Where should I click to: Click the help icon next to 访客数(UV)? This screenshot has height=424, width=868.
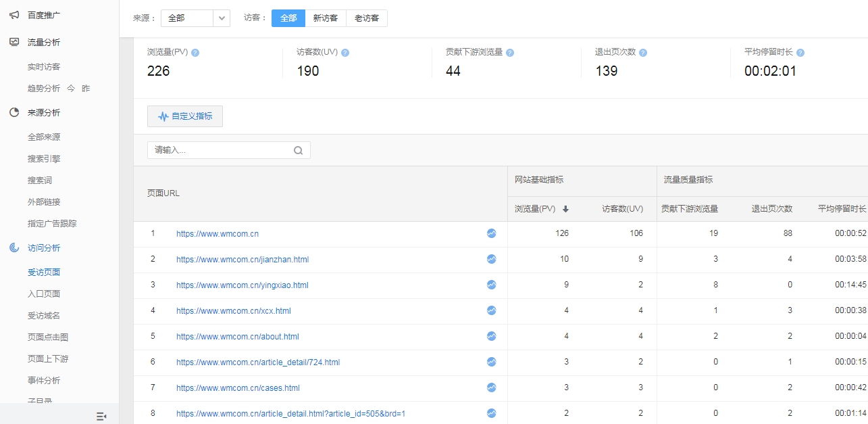[345, 53]
